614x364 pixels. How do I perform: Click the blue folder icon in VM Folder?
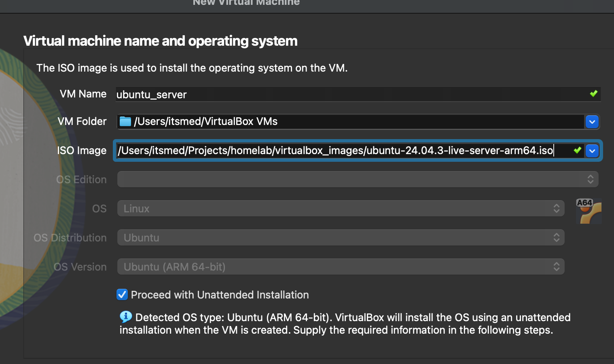125,121
